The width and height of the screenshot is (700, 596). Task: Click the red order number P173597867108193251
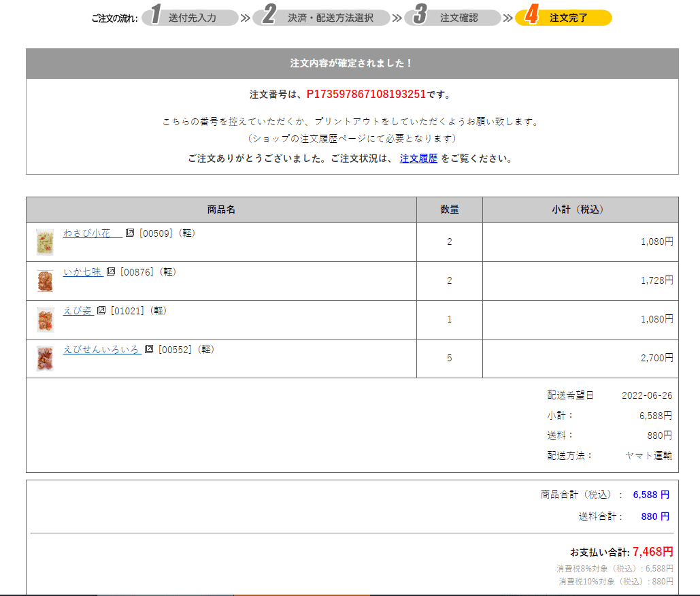(366, 94)
